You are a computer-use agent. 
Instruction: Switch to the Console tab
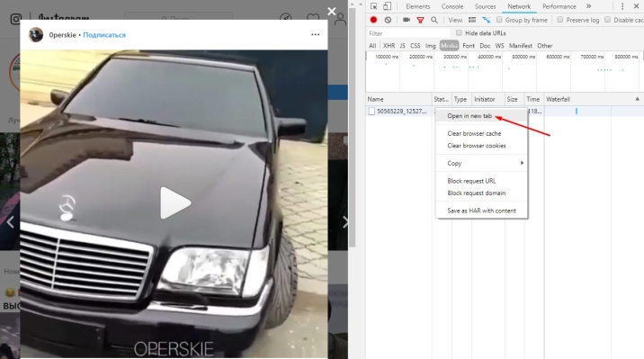pyautogui.click(x=452, y=6)
